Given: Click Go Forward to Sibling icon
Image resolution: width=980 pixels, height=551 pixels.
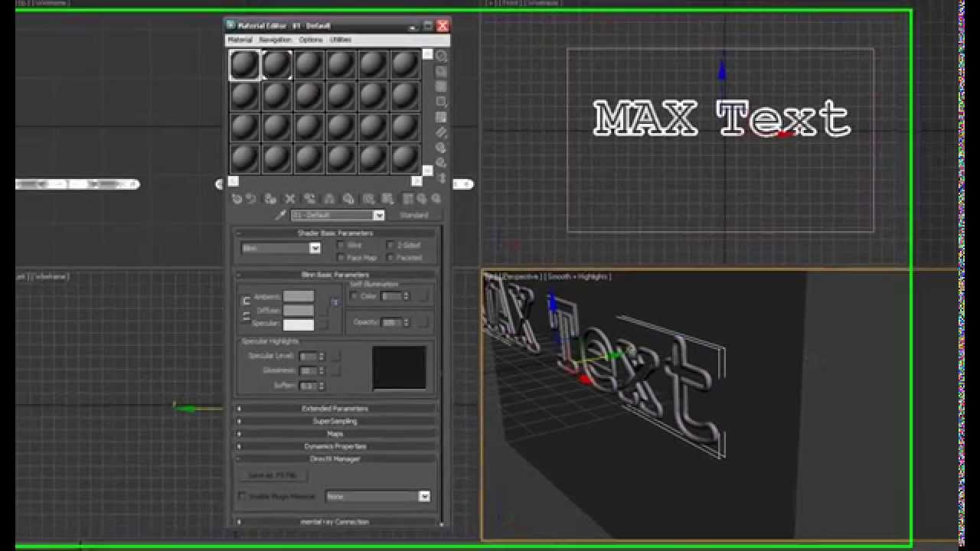Looking at the screenshot, I should click(x=436, y=199).
